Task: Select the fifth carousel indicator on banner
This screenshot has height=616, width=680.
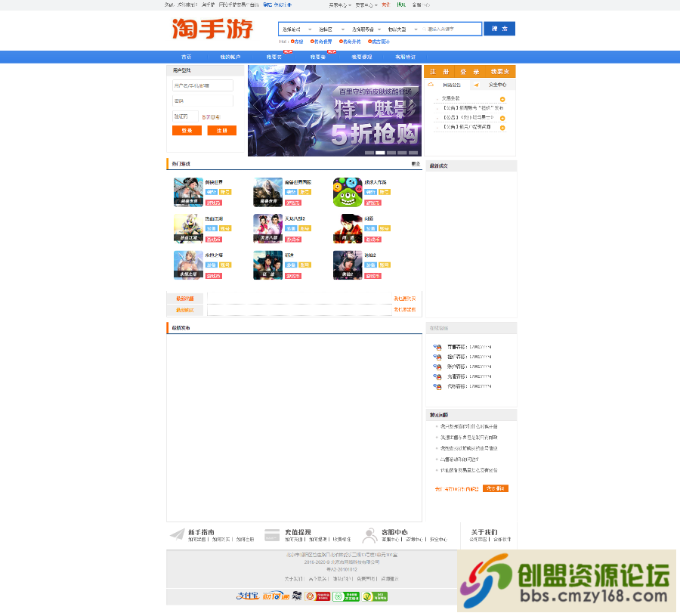Action: tap(413, 153)
